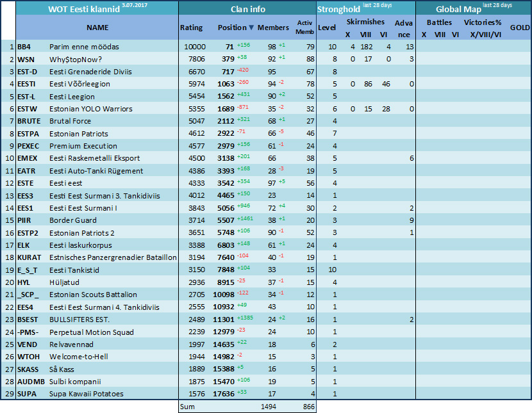Click position change +1461

[245, 218]
